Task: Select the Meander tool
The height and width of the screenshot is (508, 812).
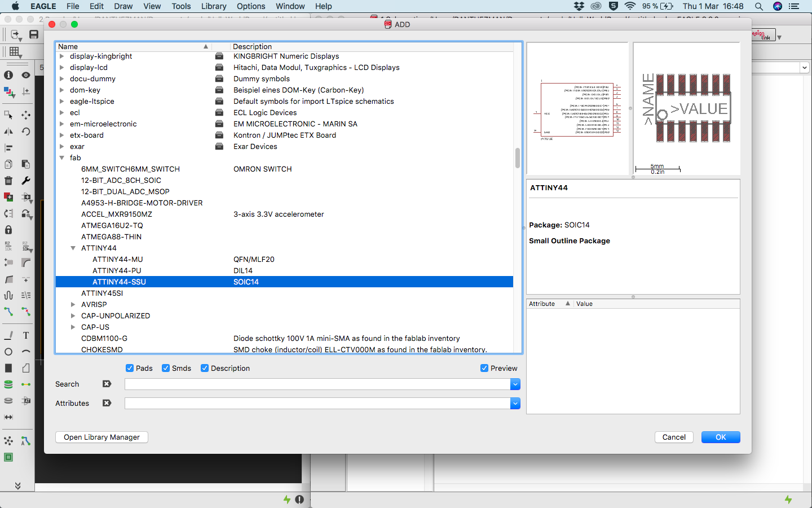Action: tap(8, 295)
